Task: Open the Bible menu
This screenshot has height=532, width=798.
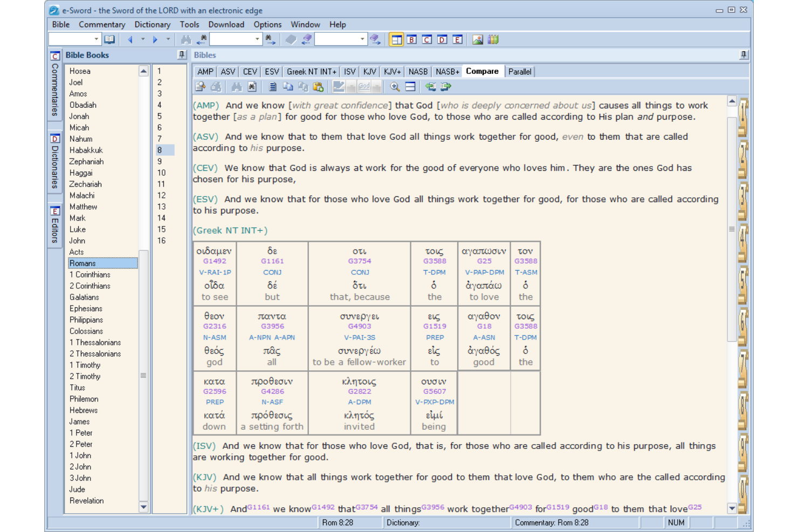Action: click(61, 24)
